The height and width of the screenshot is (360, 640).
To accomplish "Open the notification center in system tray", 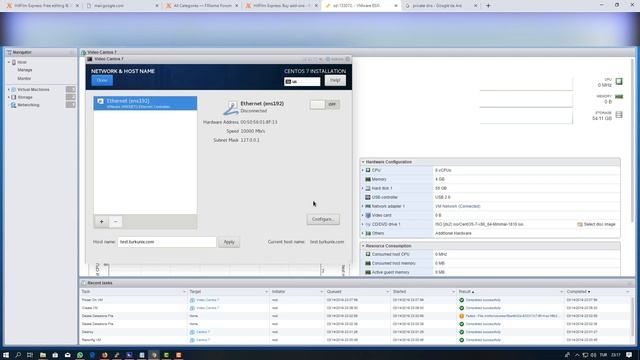I will point(629,355).
